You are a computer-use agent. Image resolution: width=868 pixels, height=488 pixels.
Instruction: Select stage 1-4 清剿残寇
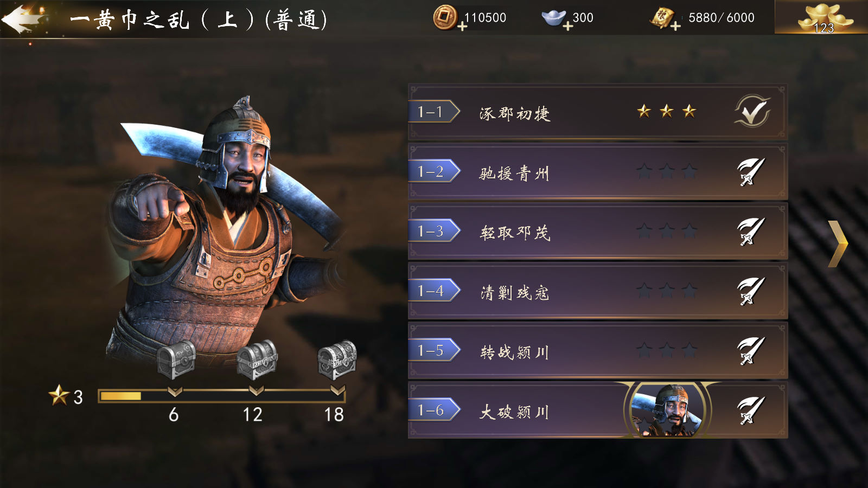click(598, 291)
